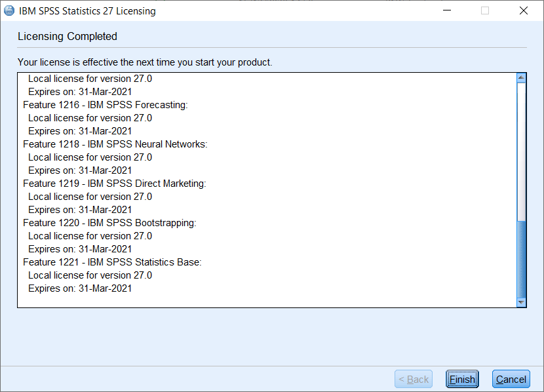Image resolution: width=544 pixels, height=392 pixels.
Task: Click "Expires on" line under Feature 1218 Neural Networks
Action: point(80,170)
